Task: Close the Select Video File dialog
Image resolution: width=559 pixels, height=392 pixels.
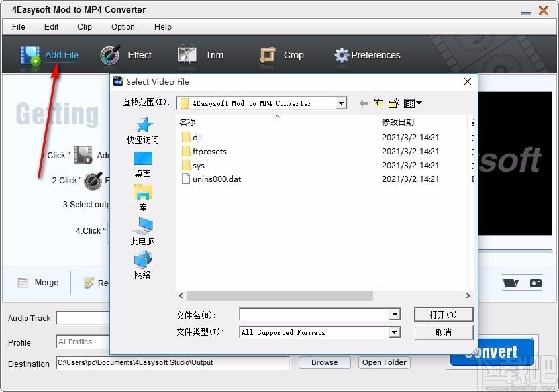Action: coord(468,81)
